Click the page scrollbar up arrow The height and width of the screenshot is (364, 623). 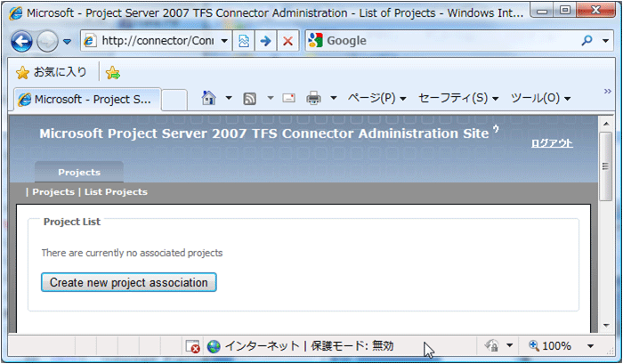[606, 124]
